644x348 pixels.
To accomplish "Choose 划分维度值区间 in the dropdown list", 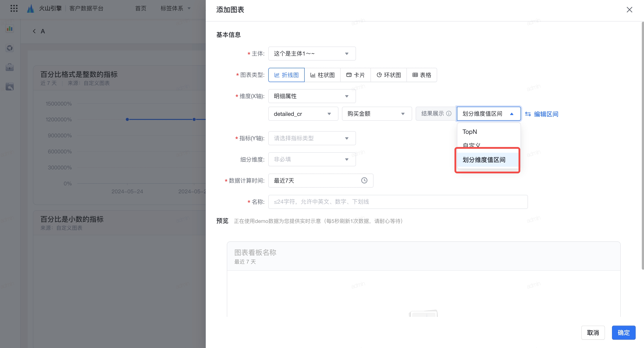I will click(x=489, y=160).
